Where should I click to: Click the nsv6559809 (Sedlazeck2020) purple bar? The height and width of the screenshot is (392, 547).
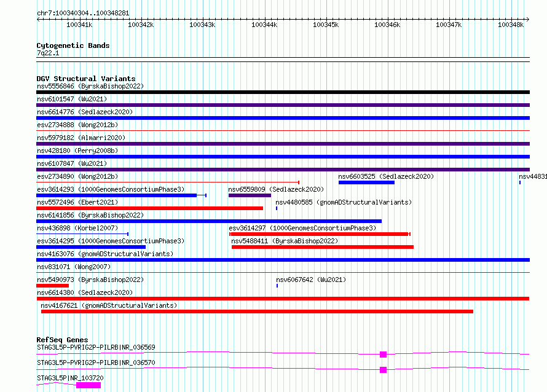(250, 195)
